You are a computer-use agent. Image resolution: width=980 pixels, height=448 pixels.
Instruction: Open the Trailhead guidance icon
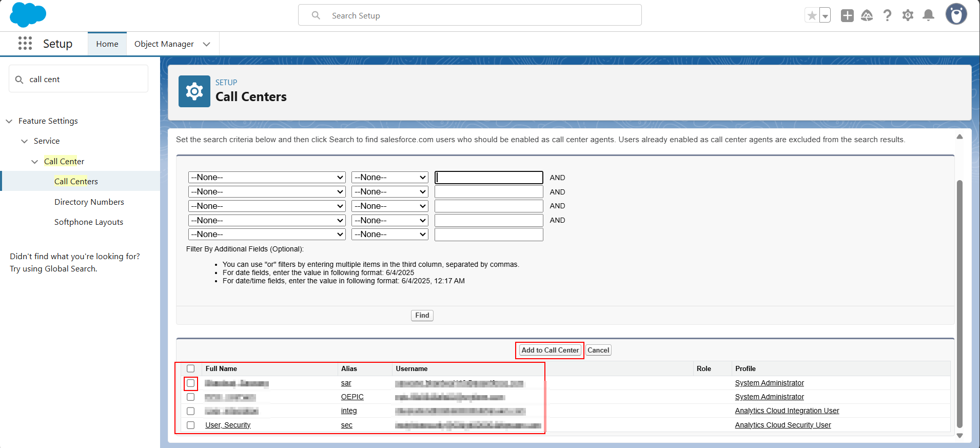click(867, 16)
